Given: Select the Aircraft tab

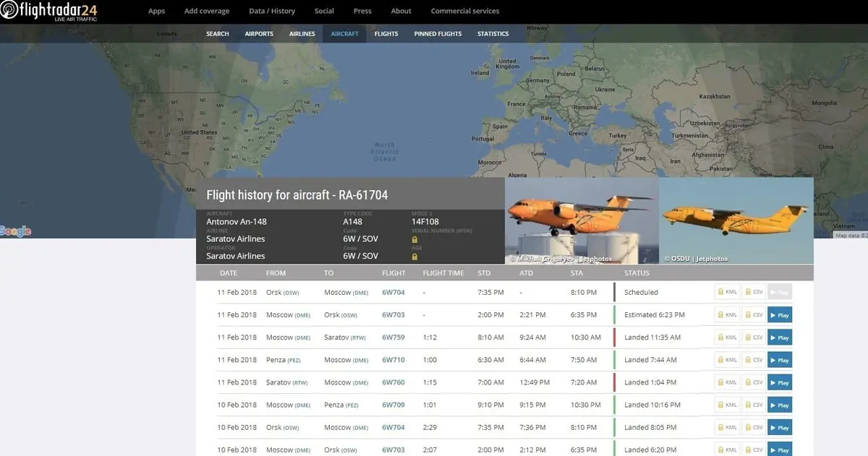Looking at the screenshot, I should [344, 34].
